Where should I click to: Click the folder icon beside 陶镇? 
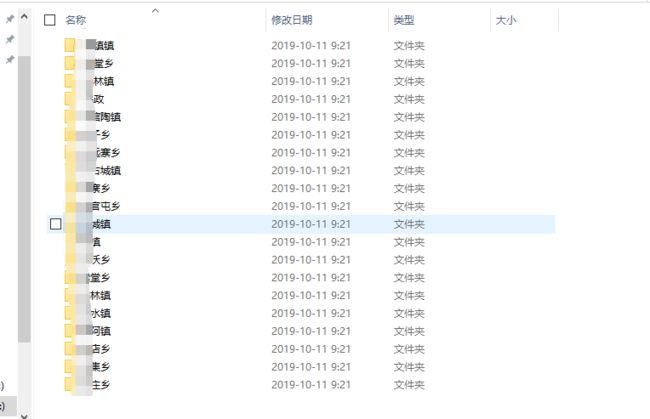[70, 117]
